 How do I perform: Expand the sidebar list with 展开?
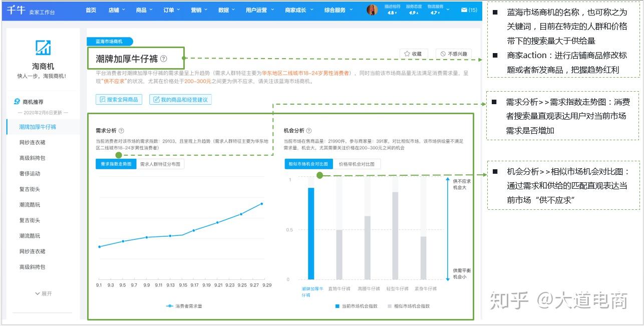point(43,293)
